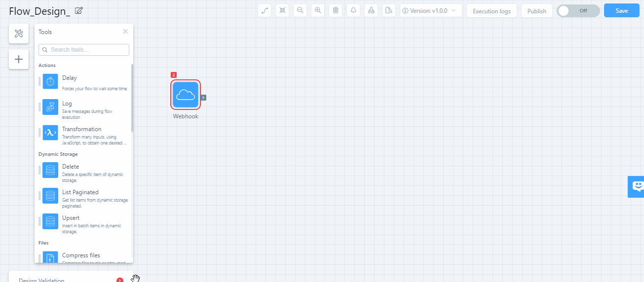Select the Log tool icon
Viewport: 644px width, 282px height.
coord(50,107)
